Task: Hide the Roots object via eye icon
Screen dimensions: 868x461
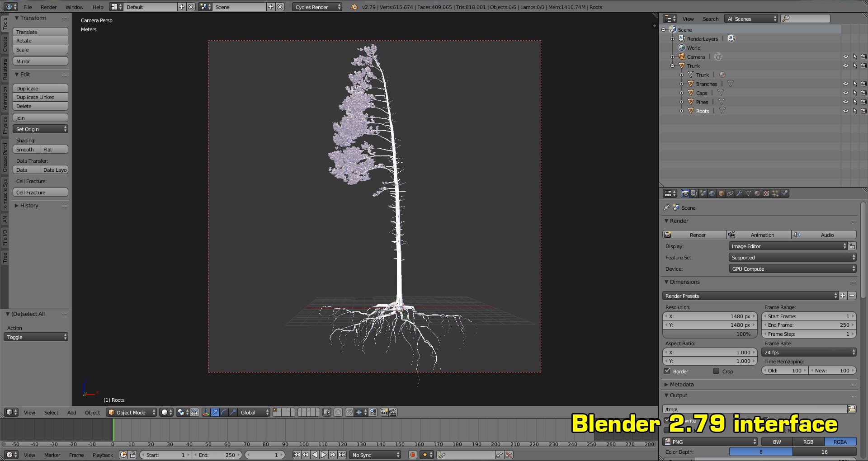Action: [x=846, y=111]
